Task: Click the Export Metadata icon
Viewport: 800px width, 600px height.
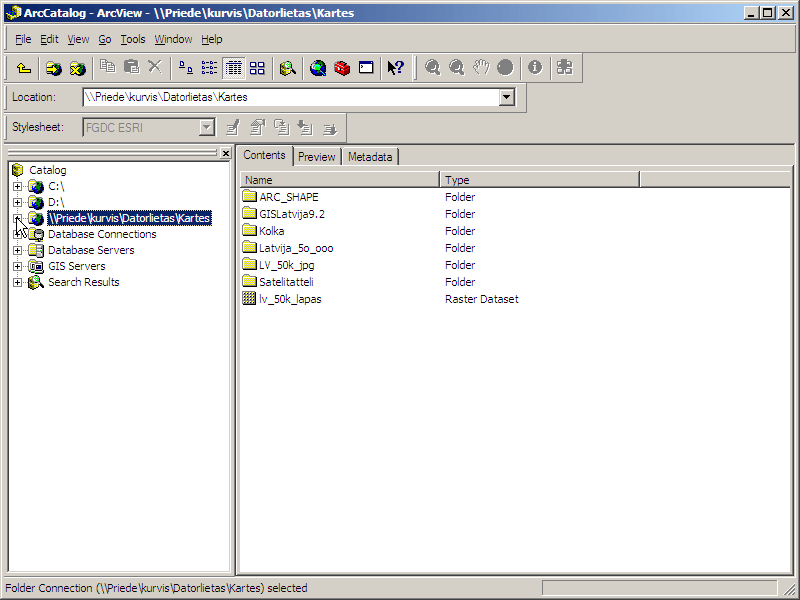Action: point(330,128)
